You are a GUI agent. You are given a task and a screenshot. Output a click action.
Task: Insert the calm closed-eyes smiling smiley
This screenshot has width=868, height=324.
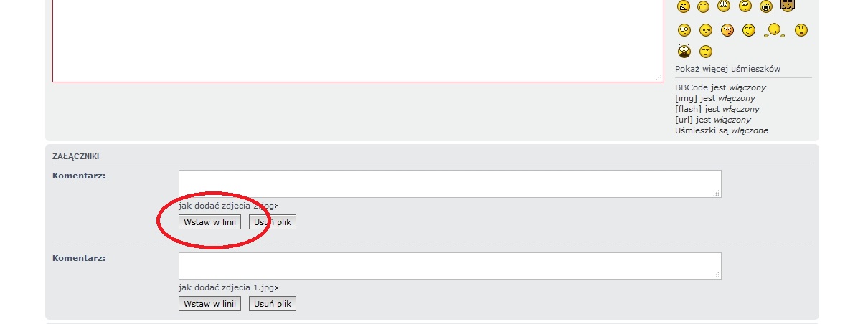click(x=706, y=52)
